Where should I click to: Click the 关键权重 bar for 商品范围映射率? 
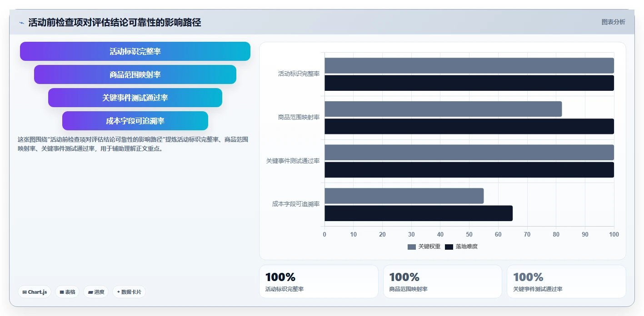pyautogui.click(x=443, y=109)
